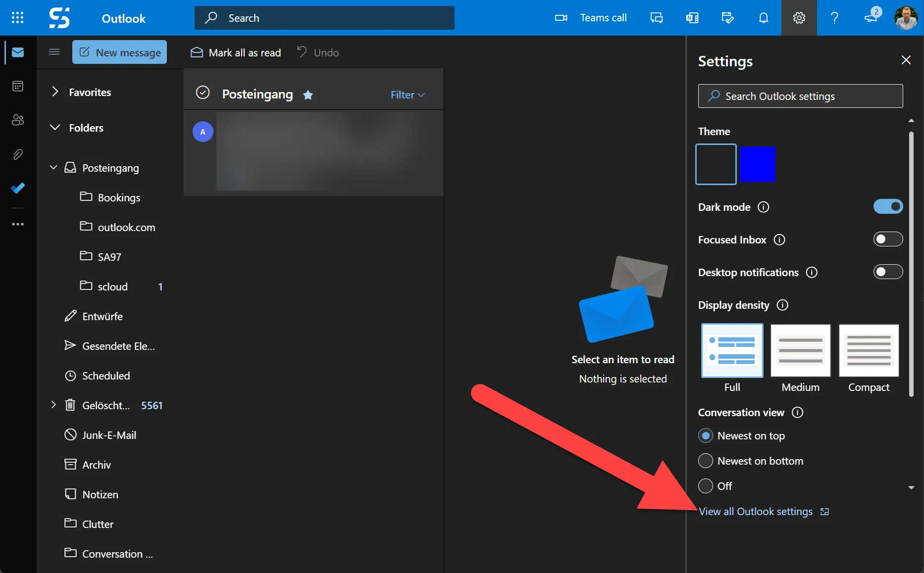The width and height of the screenshot is (924, 573).
Task: Open the Filter dropdown
Action: click(408, 95)
